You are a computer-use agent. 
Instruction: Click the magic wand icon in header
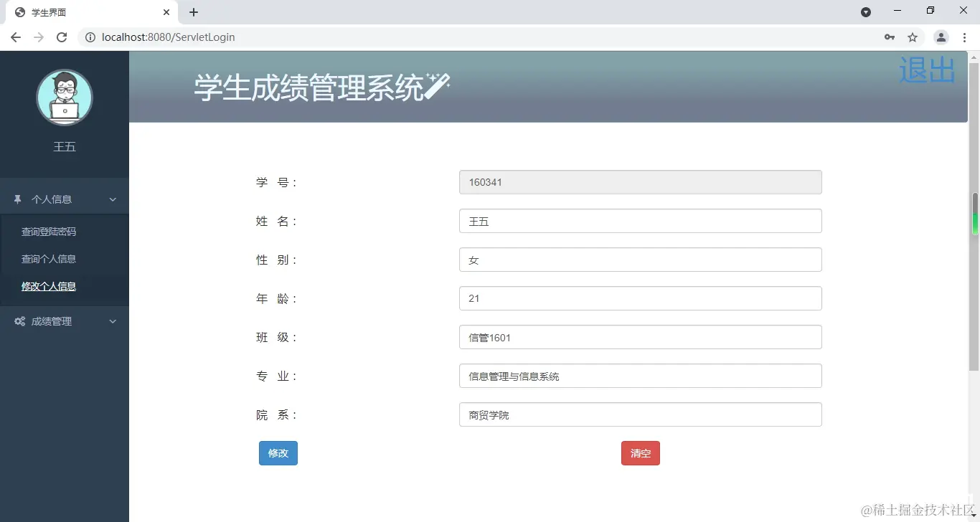tap(437, 86)
